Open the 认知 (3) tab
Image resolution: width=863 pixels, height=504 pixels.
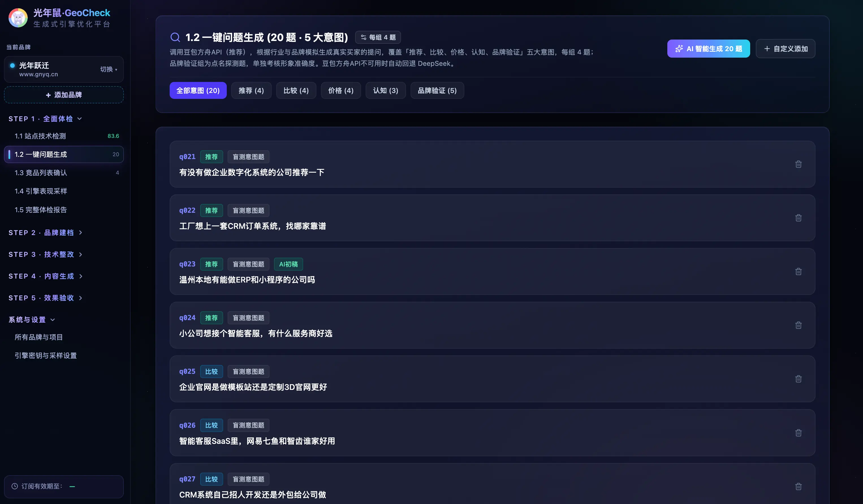pos(386,90)
